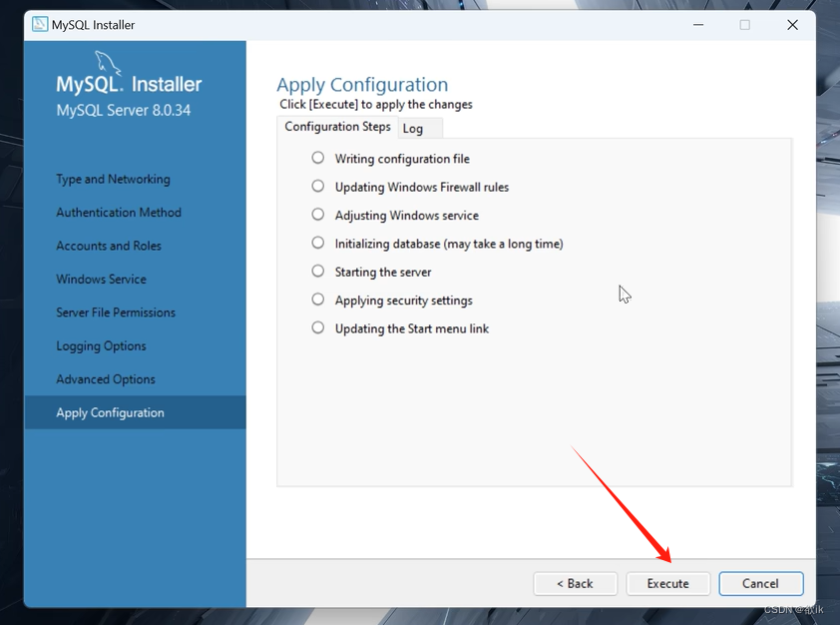Open Logging Options in sidebar
The height and width of the screenshot is (625, 840).
(x=101, y=346)
